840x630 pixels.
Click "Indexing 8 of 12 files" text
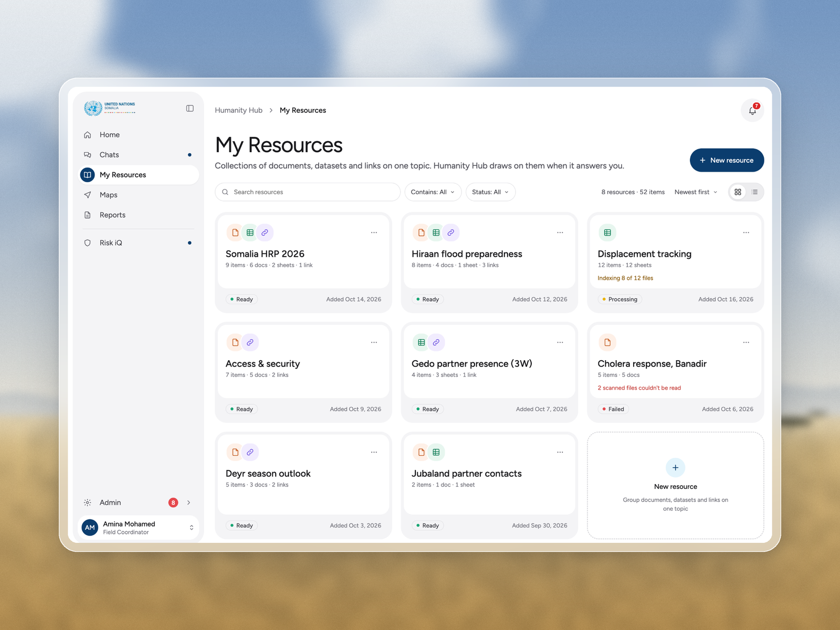(x=625, y=278)
